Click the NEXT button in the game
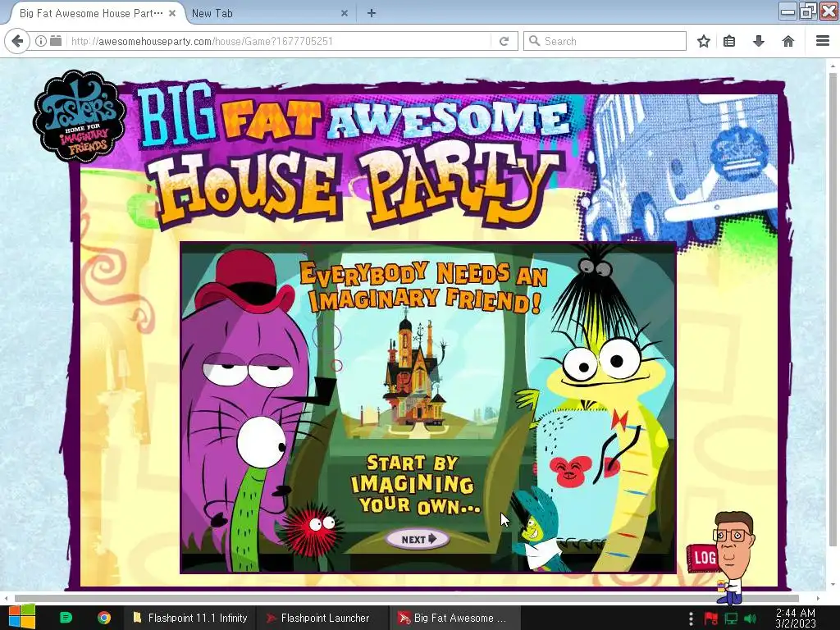Screen dimensions: 840x630 tap(418, 539)
